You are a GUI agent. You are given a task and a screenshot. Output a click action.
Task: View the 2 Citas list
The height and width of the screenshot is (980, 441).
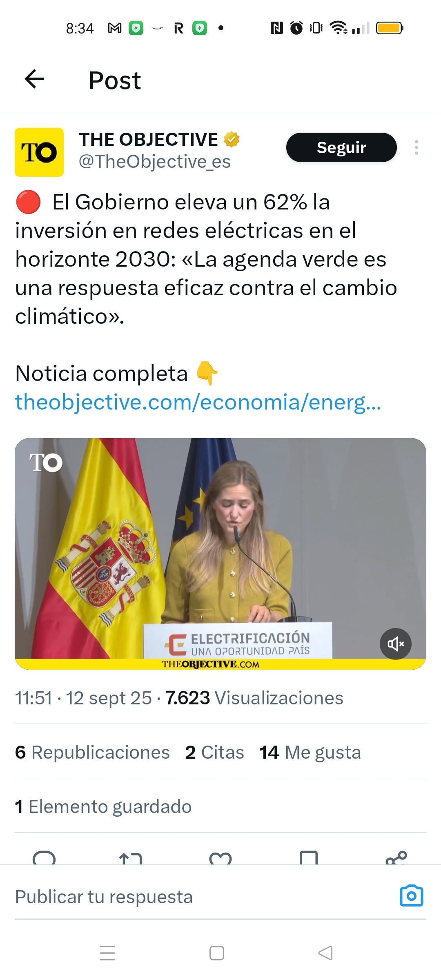[214, 752]
